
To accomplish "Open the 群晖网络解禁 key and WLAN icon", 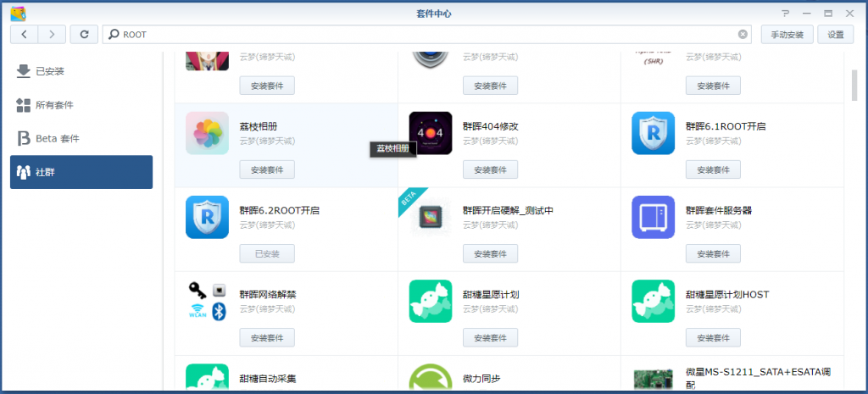I will [x=207, y=301].
